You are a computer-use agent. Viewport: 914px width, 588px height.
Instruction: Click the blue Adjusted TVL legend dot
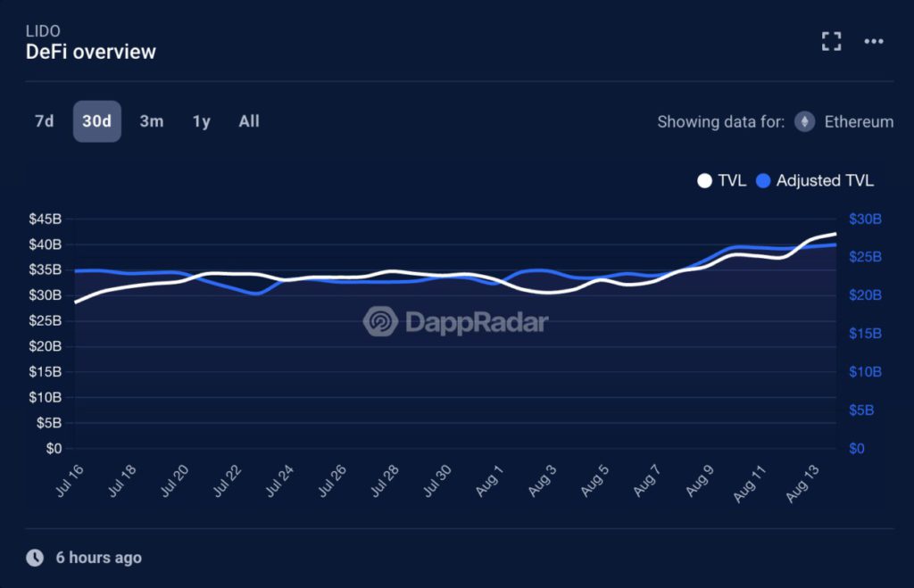point(763,180)
